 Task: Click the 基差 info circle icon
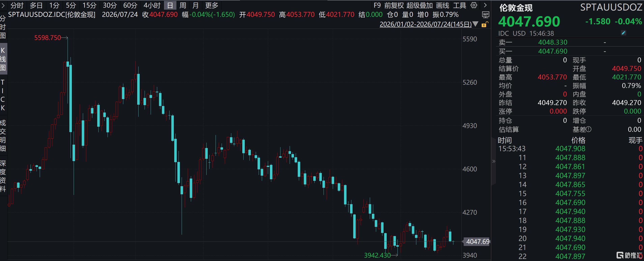tap(589, 129)
